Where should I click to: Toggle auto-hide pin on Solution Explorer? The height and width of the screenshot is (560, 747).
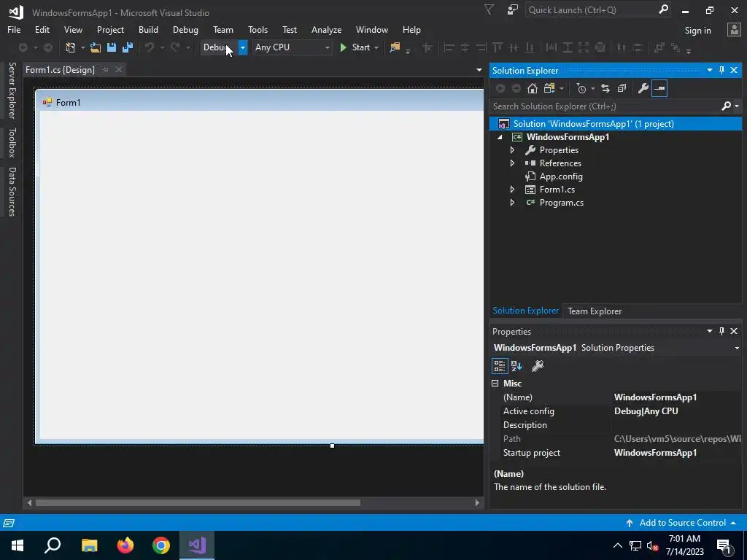(x=721, y=71)
